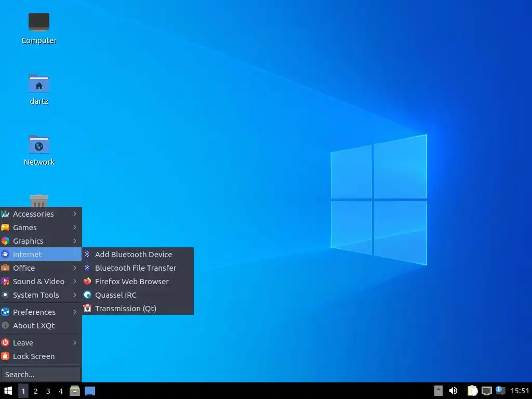Open Quassel IRC
This screenshot has width=532, height=399.
138,295
